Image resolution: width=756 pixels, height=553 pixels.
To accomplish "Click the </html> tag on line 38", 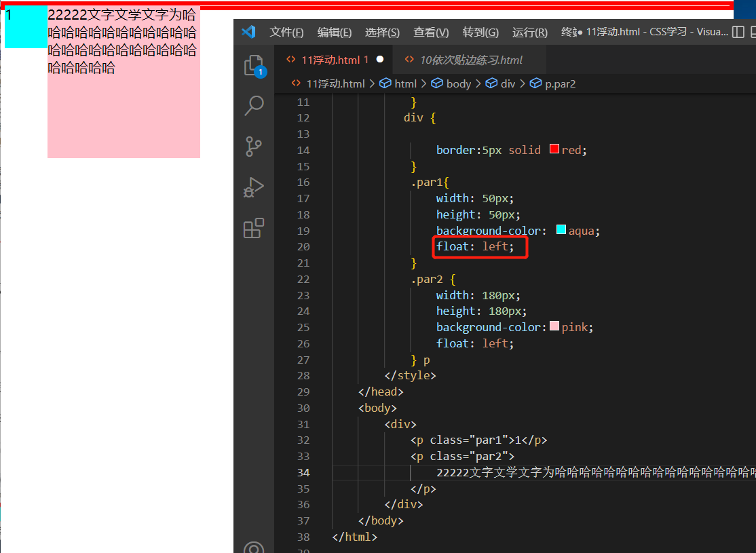I will (355, 537).
